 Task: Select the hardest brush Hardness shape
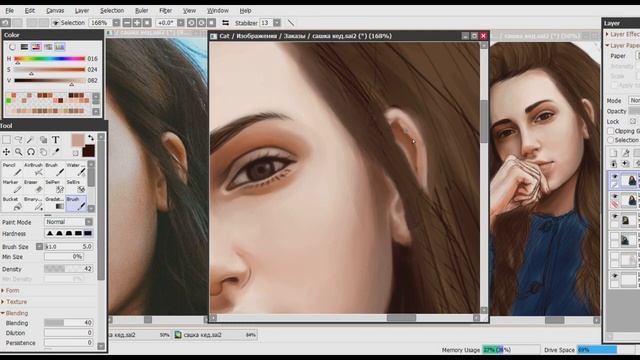[x=88, y=233]
